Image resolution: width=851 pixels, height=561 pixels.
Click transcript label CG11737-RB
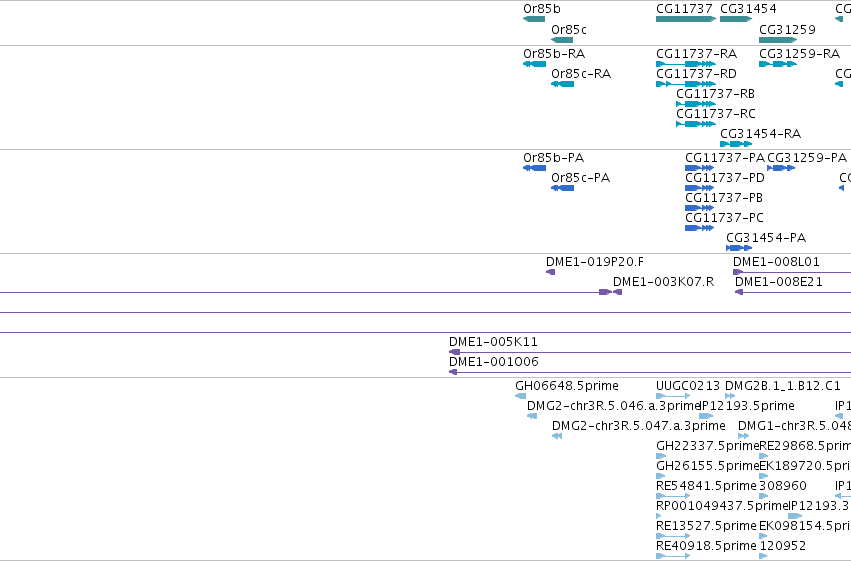(716, 94)
